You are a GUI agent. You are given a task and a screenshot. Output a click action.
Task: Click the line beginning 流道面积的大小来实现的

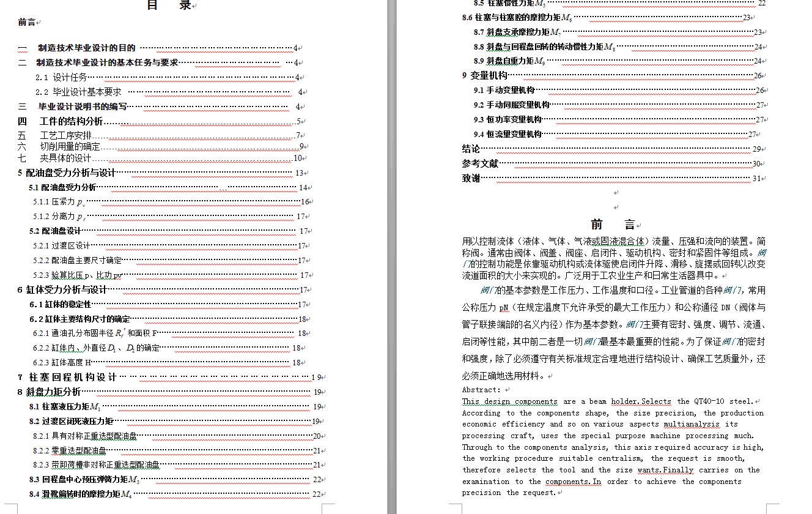click(x=593, y=275)
